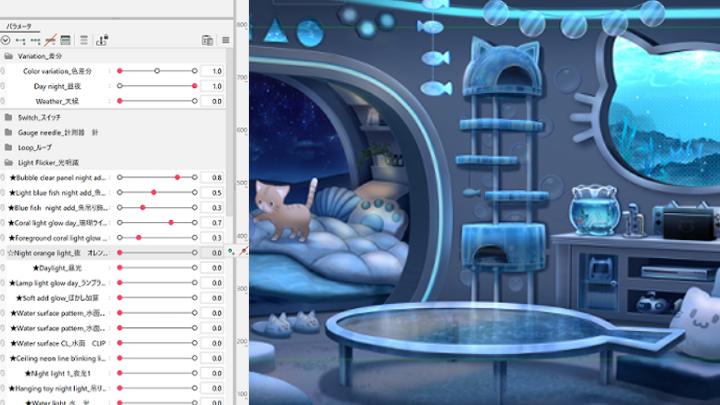Open the manual keyform edit icon
Viewport: 720px width, 405px height.
tap(66, 40)
